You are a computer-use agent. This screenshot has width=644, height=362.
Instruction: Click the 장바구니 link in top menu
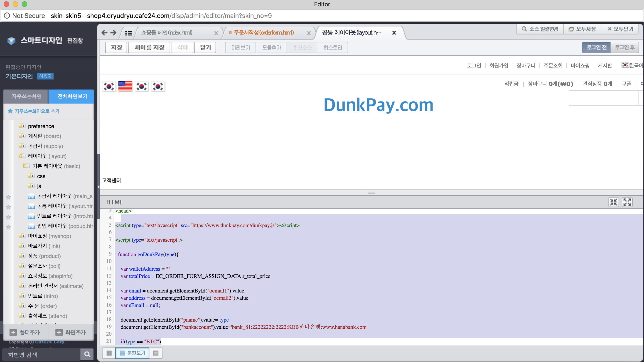tap(526, 66)
